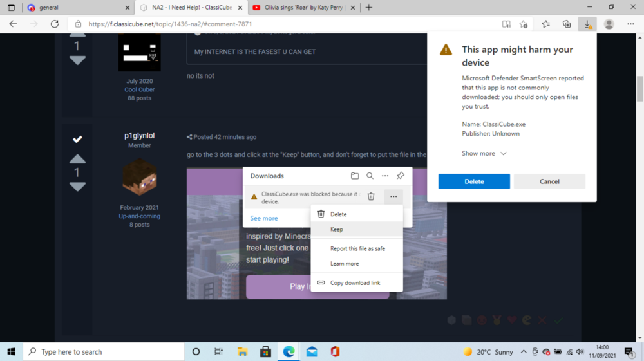Open Cortana circle icon on taskbar
Viewport: 644px width, 361px height.
(196, 351)
